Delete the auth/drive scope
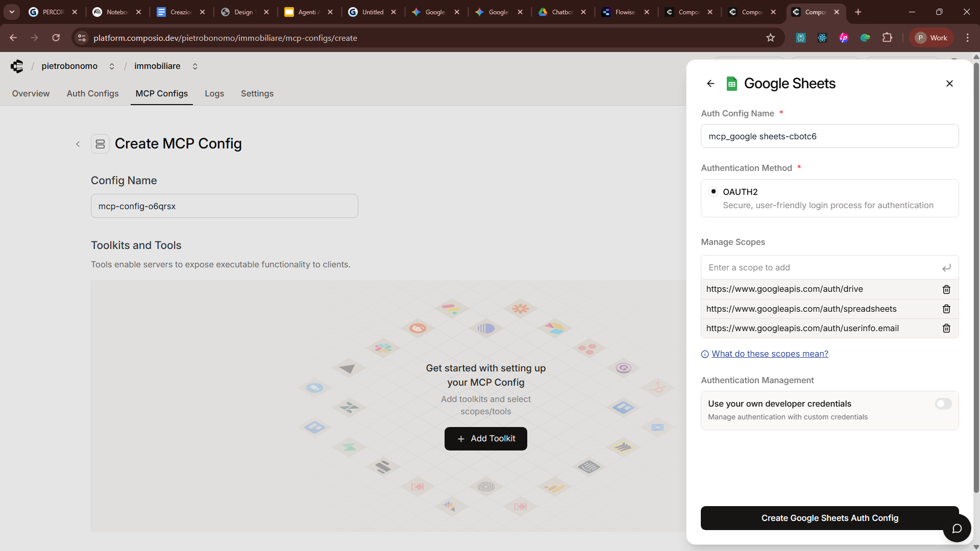The width and height of the screenshot is (980, 551). coord(946,289)
